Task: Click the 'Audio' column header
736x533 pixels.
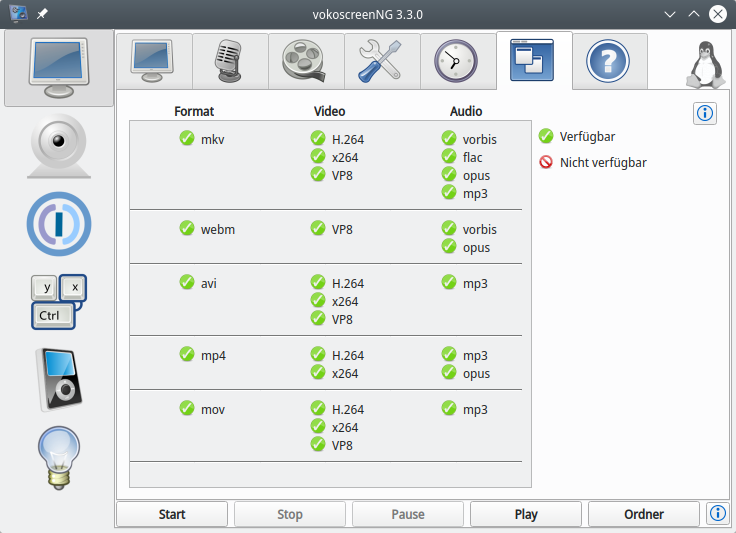Action: click(x=466, y=111)
